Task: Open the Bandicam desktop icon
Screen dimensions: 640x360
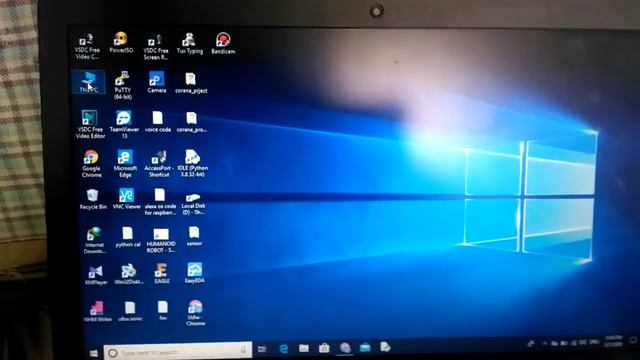Action: [223, 44]
